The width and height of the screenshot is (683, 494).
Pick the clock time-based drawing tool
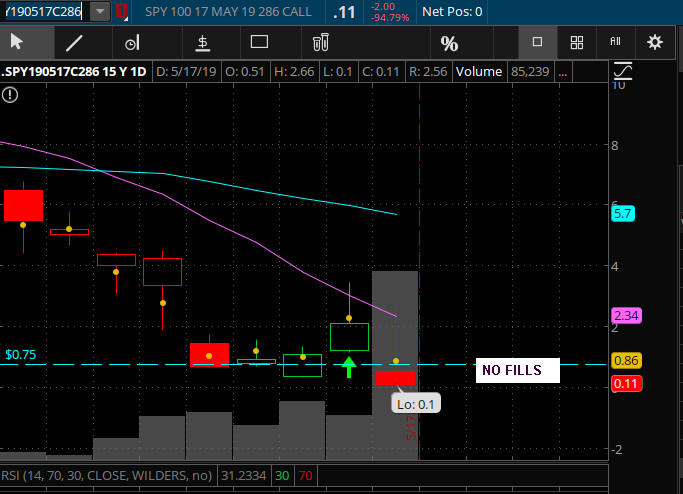(x=132, y=42)
